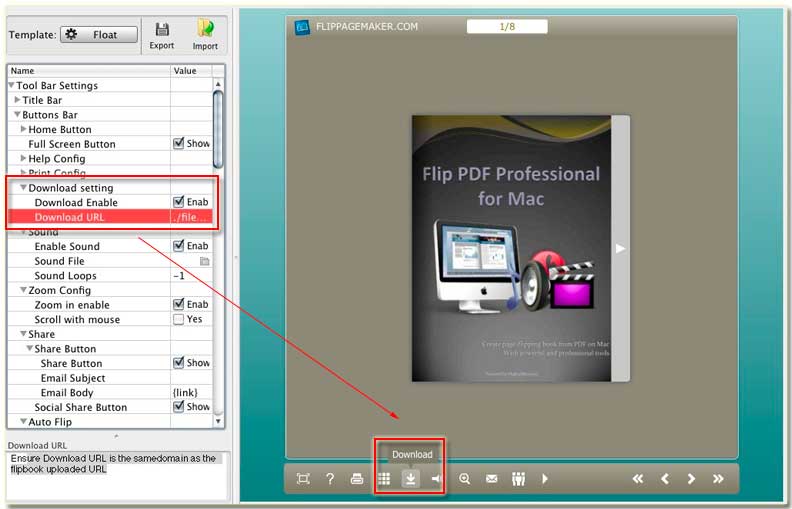Toggle Social Share Button Show checkbox

click(178, 406)
